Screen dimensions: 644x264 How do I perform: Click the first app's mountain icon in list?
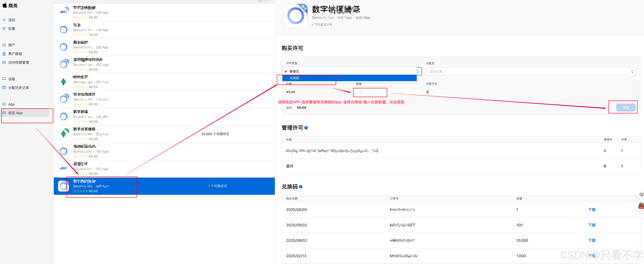click(x=64, y=12)
